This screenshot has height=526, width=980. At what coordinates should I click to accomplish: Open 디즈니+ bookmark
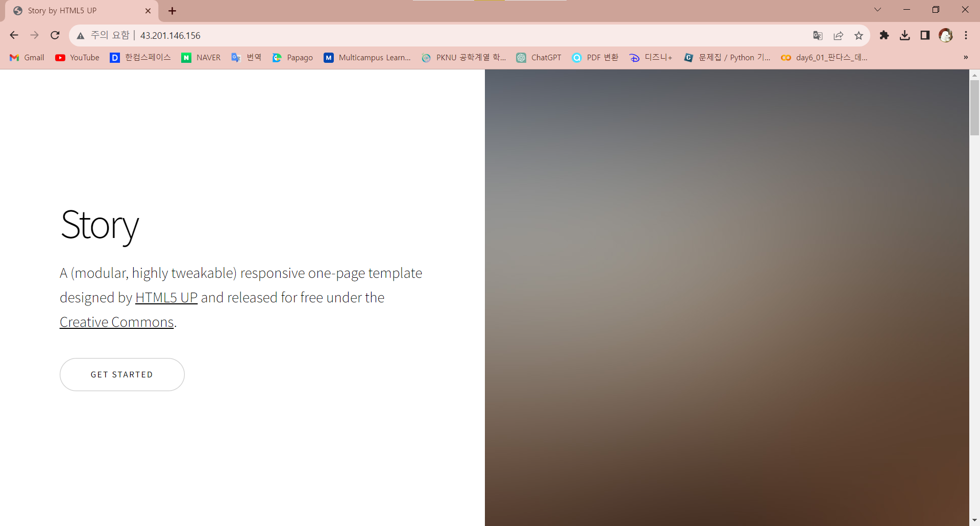pyautogui.click(x=651, y=57)
